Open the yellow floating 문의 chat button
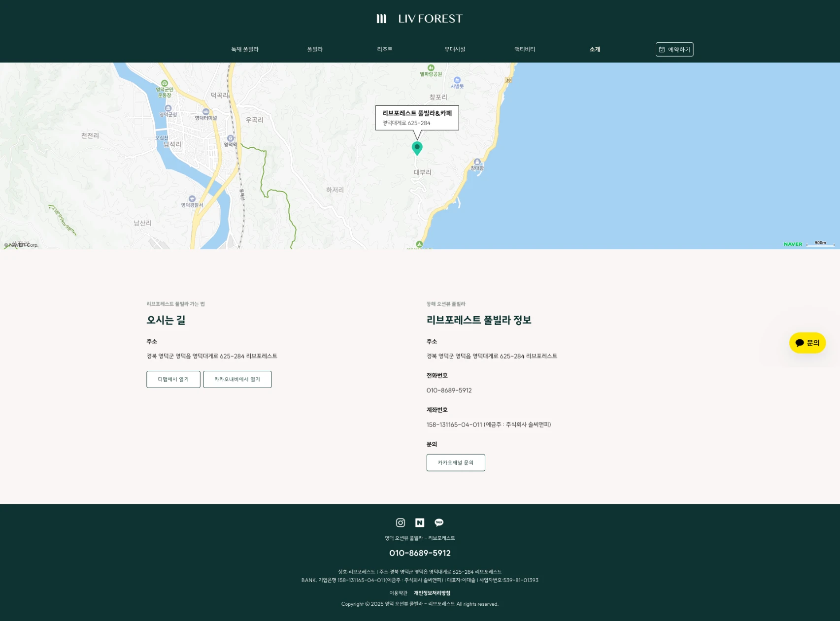Screen dimensions: 840x621 tap(807, 343)
